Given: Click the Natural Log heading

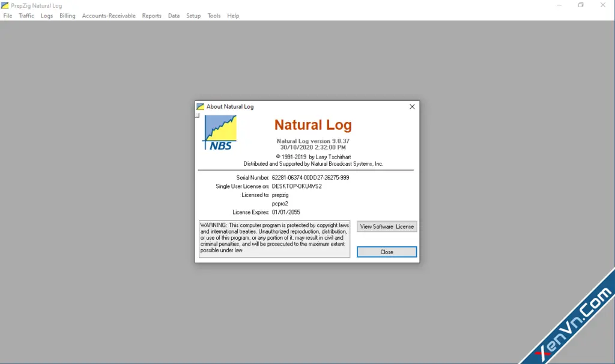Looking at the screenshot, I should pyautogui.click(x=313, y=125).
